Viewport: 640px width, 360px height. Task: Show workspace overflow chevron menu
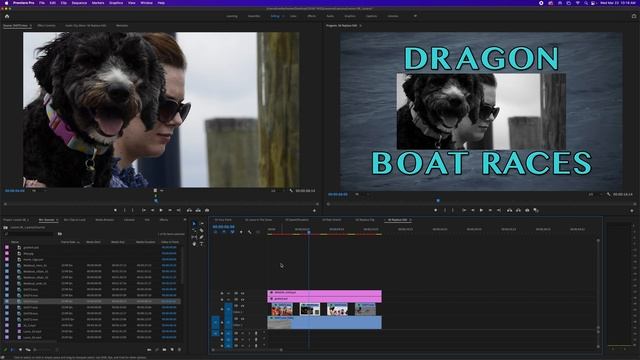pos(415,16)
